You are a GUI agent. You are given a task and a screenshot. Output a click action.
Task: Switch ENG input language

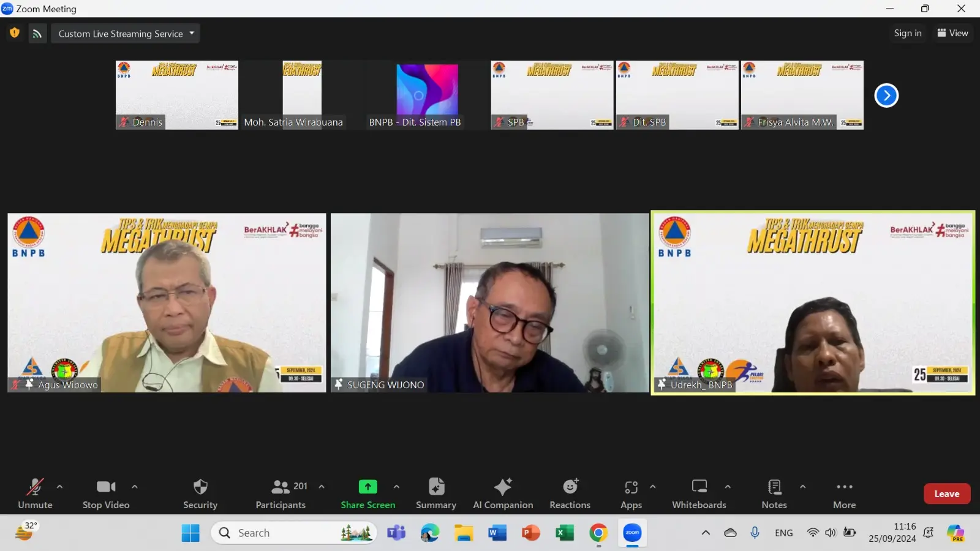[x=784, y=533]
